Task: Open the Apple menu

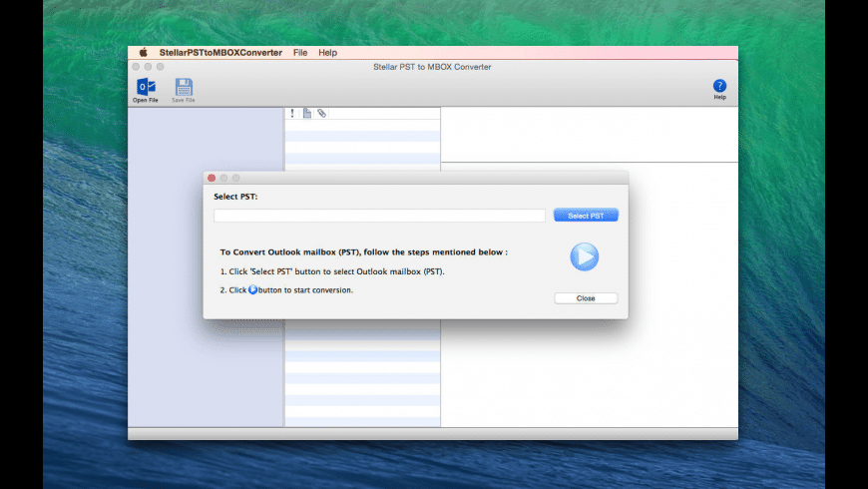Action: (x=143, y=53)
